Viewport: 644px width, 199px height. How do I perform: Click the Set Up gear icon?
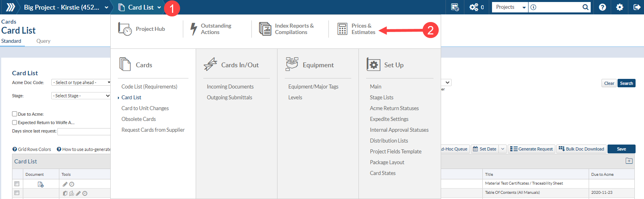[373, 64]
